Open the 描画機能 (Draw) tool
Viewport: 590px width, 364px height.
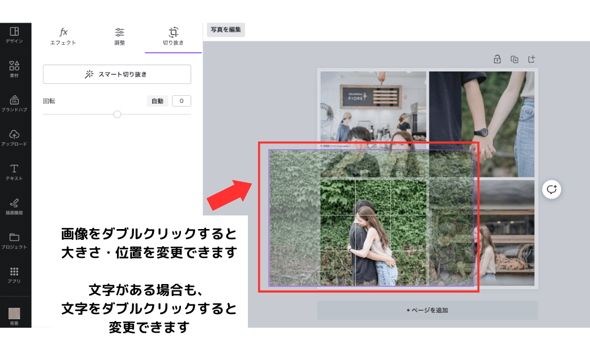point(15,206)
